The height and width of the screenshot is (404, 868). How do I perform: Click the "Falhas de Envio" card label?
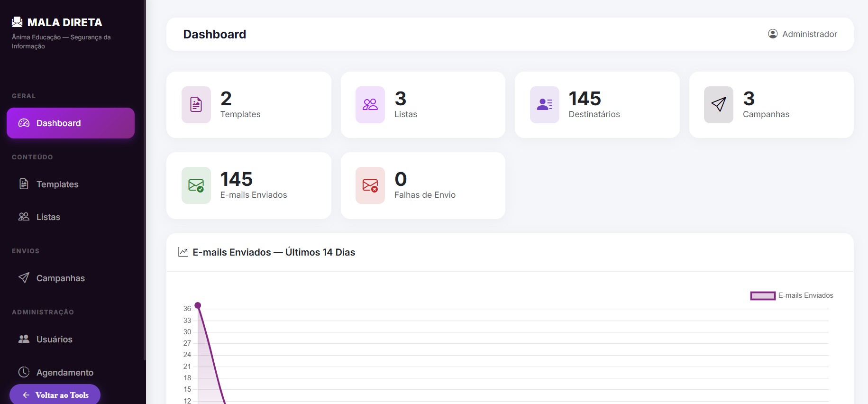[x=425, y=195]
